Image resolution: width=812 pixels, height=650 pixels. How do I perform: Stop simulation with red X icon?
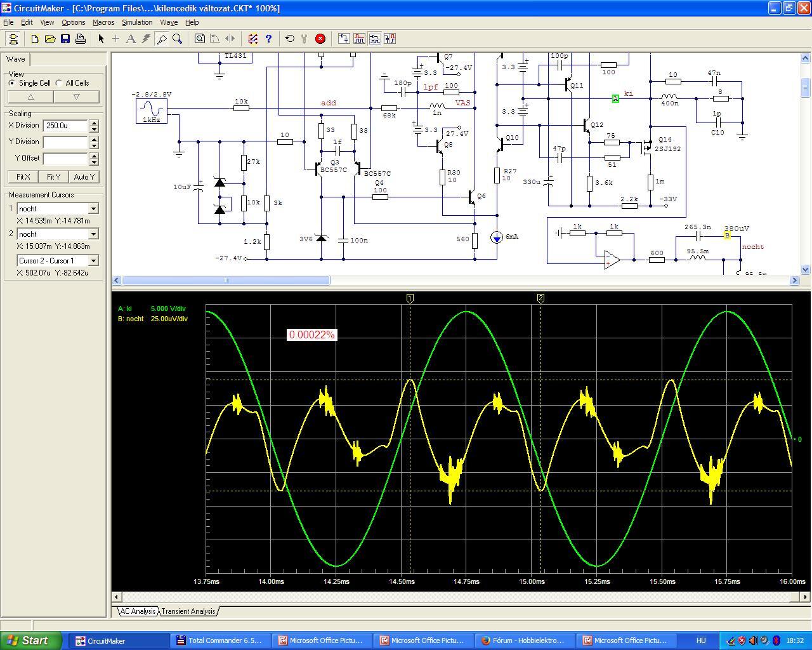click(320, 39)
